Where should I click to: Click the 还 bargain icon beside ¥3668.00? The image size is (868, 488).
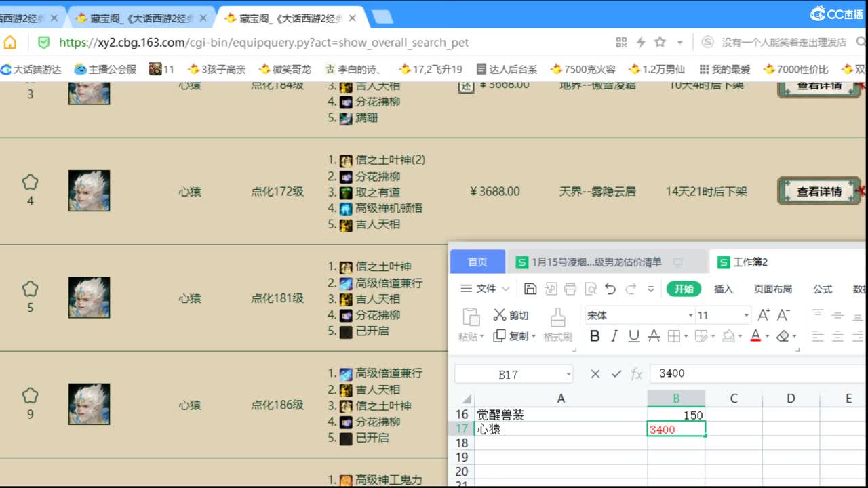(x=466, y=86)
